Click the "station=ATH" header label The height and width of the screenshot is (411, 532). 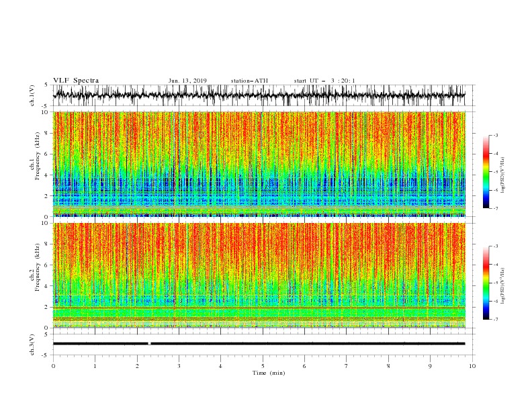tap(249, 81)
